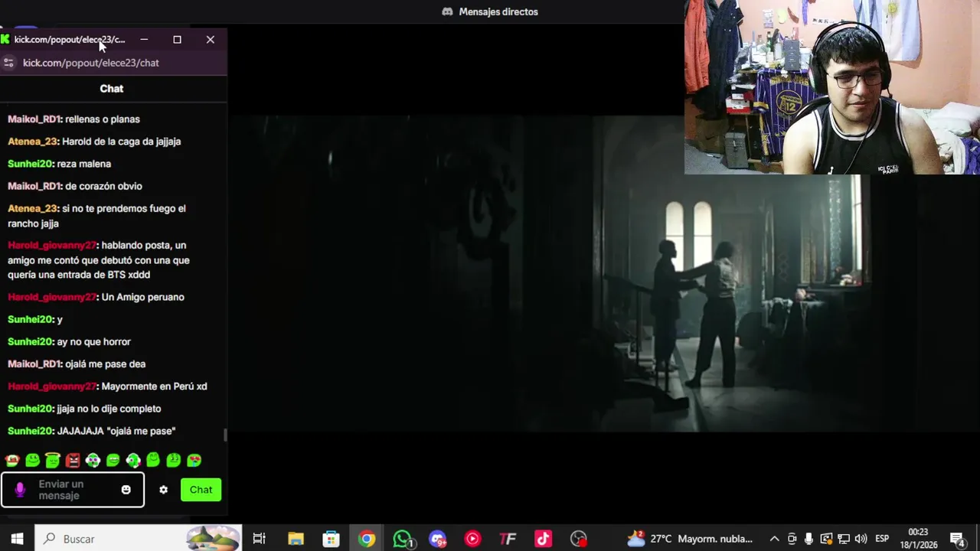Open Discord from taskbar

coord(437,539)
